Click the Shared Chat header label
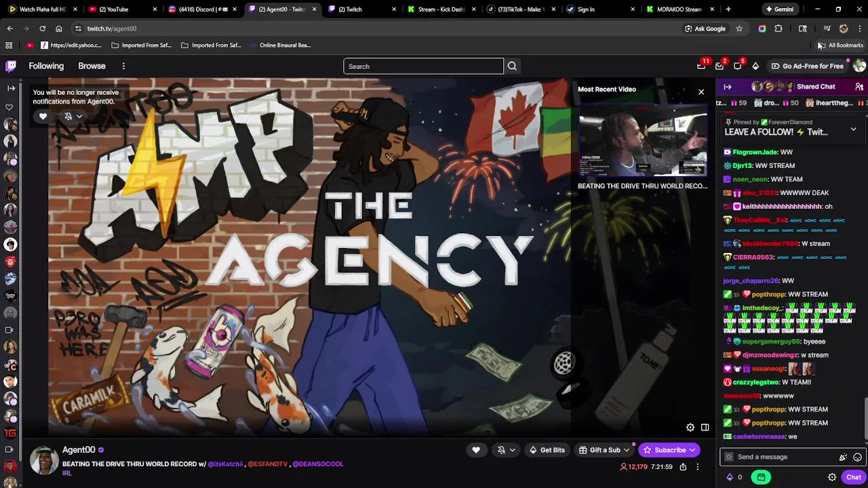This screenshot has width=868, height=488. 816,87
